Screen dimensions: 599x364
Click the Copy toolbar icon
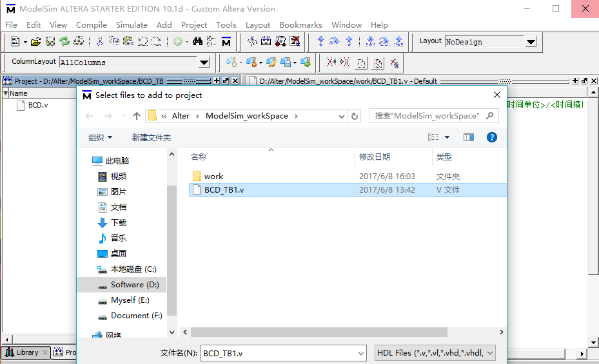(x=114, y=41)
